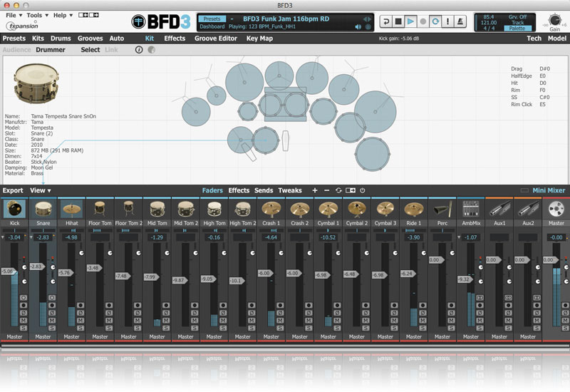Click the Gain knob at top right
Screen dimensions: 570x392
point(555,20)
